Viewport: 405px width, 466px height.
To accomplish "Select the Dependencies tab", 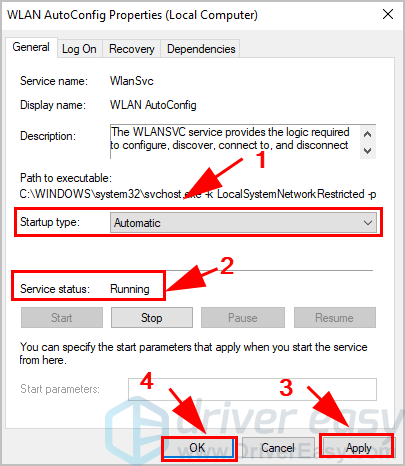I will pos(201,49).
